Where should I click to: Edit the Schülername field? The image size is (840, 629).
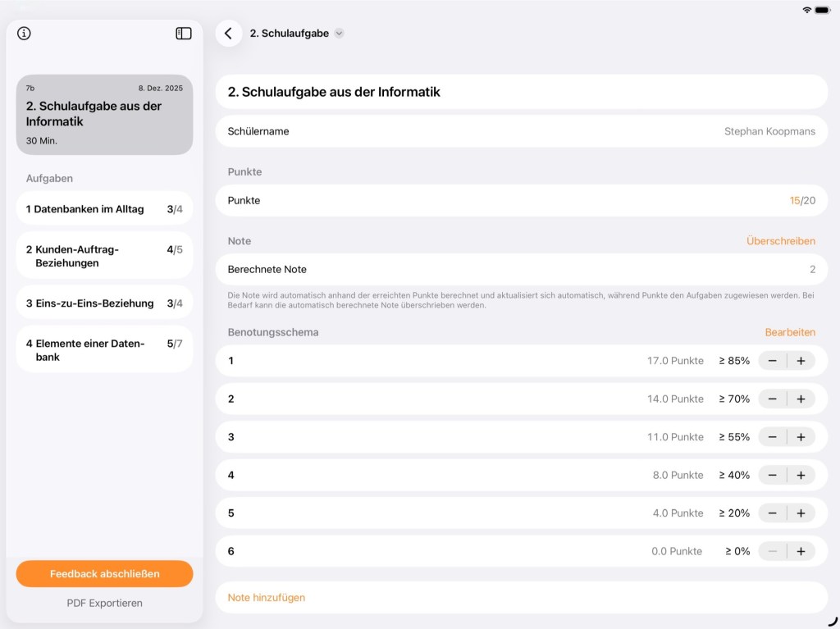point(521,131)
